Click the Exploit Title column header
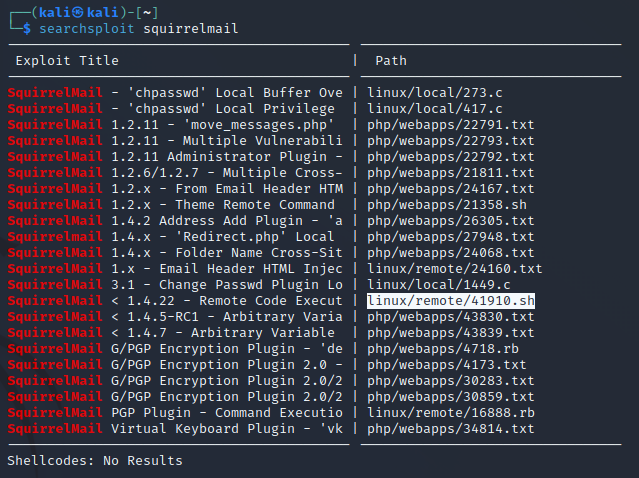The image size is (639, 478). (x=67, y=61)
